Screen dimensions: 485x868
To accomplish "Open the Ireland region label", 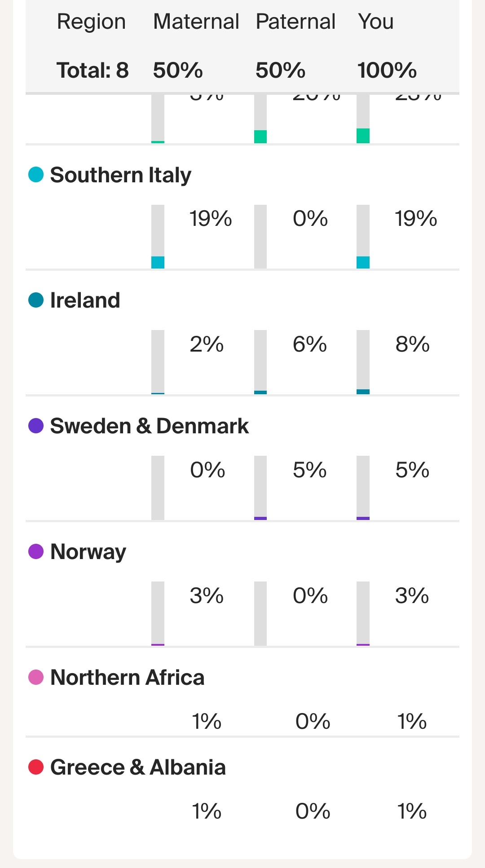I will (x=85, y=300).
